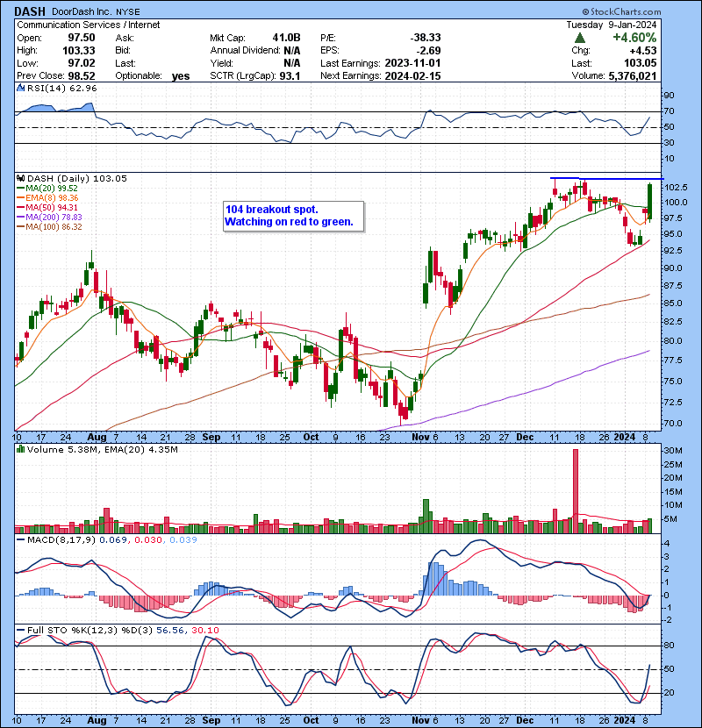This screenshot has width=702, height=728.
Task: Select the percent change '+4.60%'
Action: [x=634, y=38]
